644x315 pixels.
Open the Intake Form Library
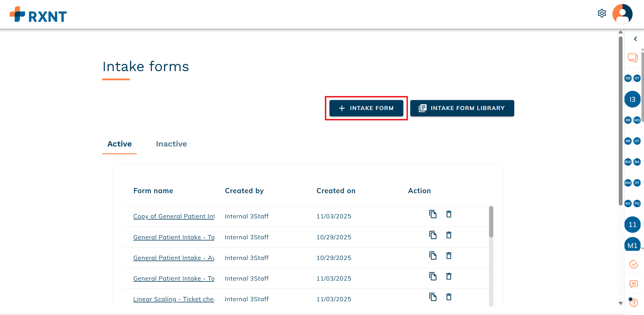(462, 108)
